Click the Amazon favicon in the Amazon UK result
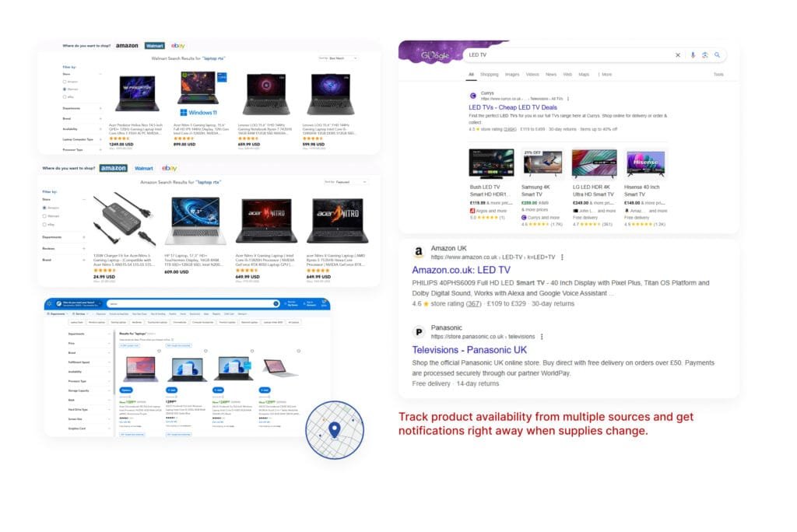Image resolution: width=797 pixels, height=532 pixels. [x=418, y=251]
